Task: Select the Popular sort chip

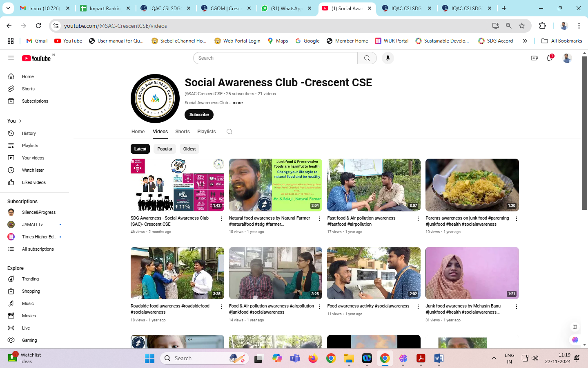Action: click(165, 149)
